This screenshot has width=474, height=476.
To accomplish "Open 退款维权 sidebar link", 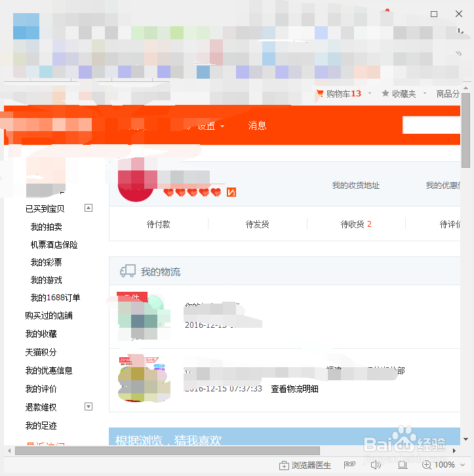I will tap(41, 407).
